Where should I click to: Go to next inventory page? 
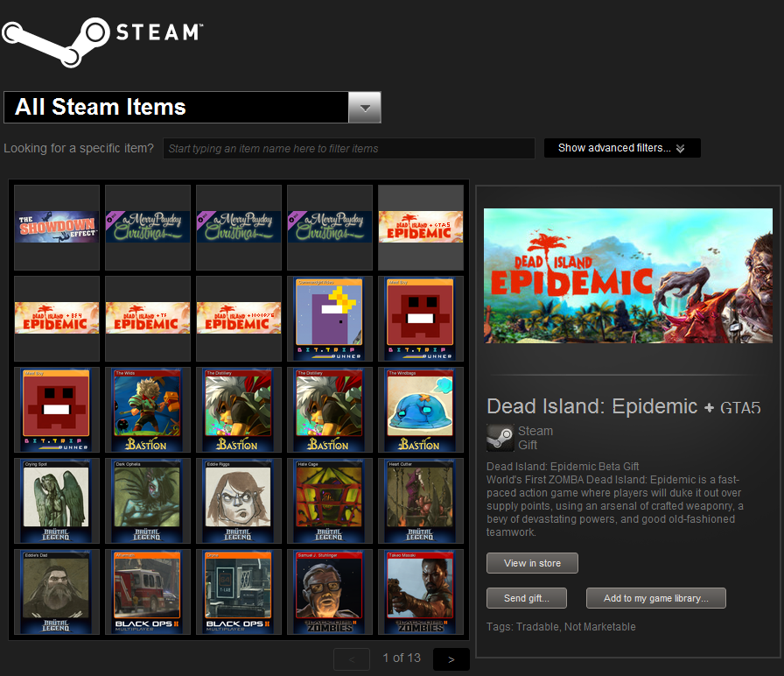tap(451, 659)
